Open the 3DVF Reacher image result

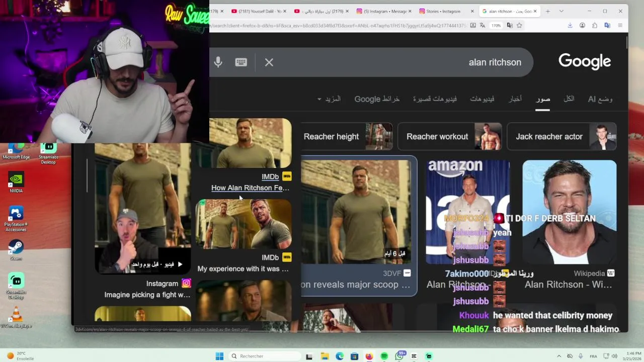coord(356,212)
